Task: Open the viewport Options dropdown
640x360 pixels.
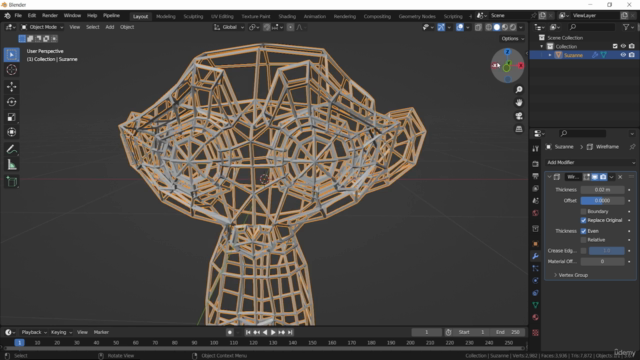Action: [512, 38]
